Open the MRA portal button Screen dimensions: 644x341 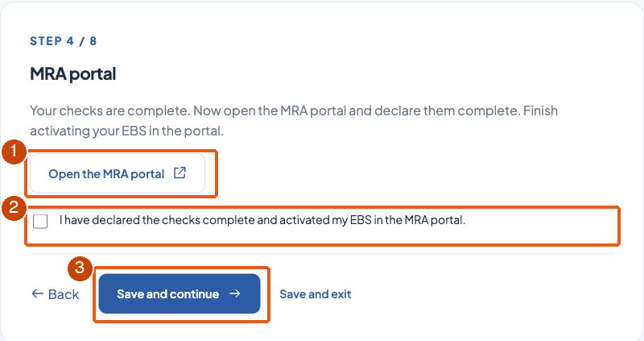pos(118,173)
